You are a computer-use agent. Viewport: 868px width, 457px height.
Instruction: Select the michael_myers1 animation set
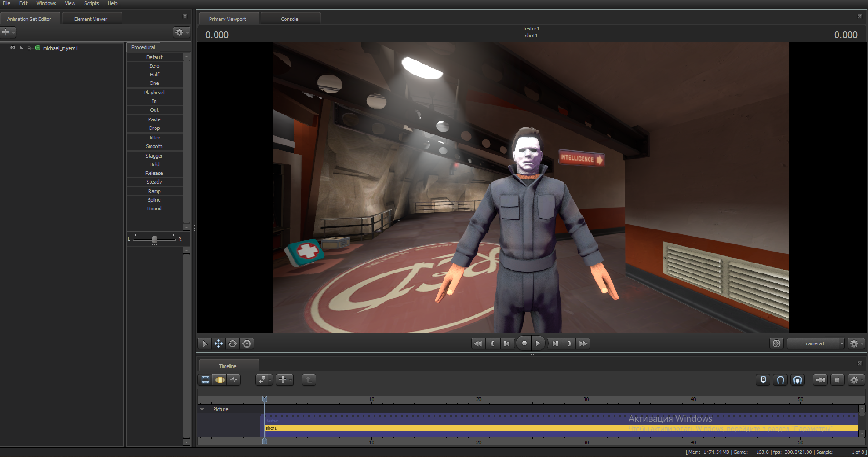[x=60, y=48]
